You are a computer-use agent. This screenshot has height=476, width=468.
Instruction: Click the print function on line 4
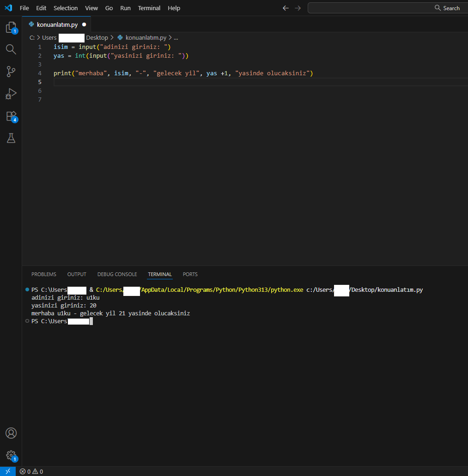(x=62, y=73)
